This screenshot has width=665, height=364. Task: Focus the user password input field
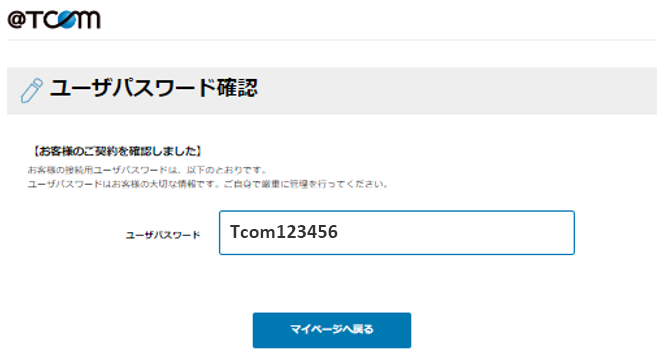point(397,233)
